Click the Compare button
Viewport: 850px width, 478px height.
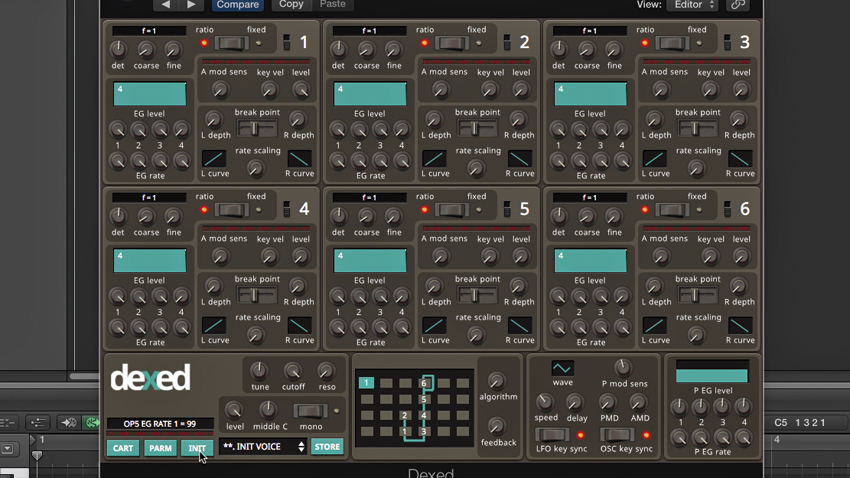(237, 5)
